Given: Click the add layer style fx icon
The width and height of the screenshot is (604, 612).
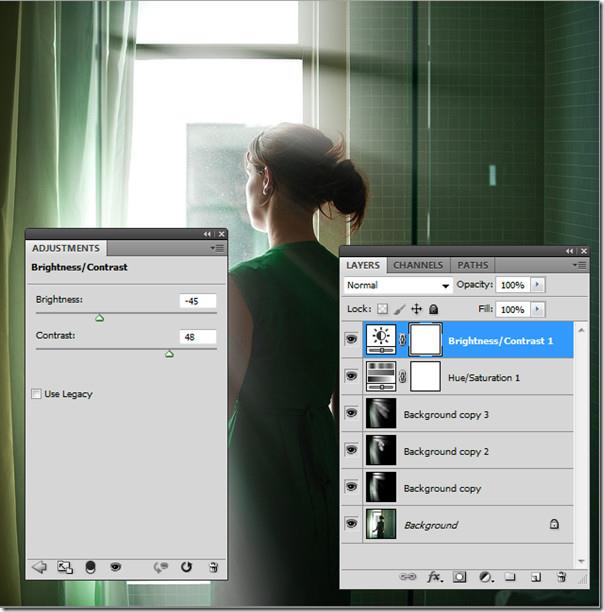Looking at the screenshot, I should [x=434, y=577].
